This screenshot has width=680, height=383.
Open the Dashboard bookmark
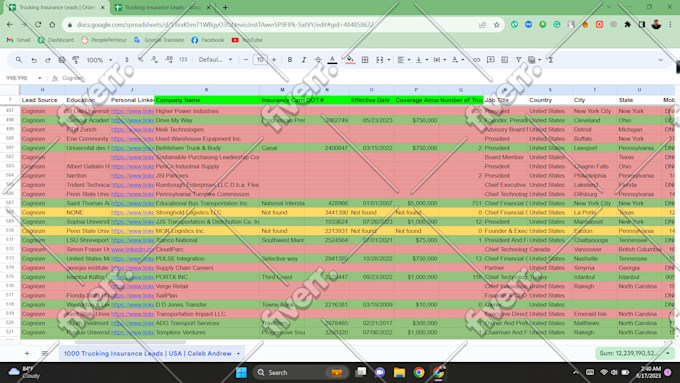56,40
